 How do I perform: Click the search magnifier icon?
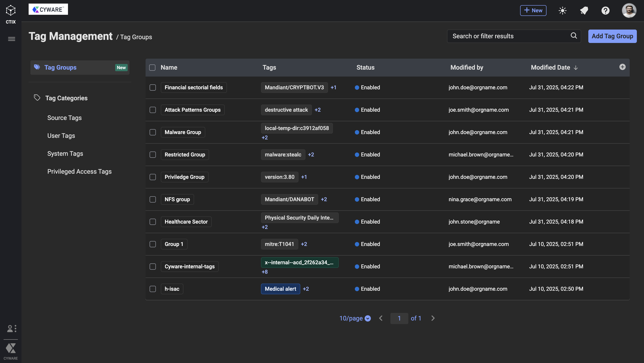pos(574,36)
